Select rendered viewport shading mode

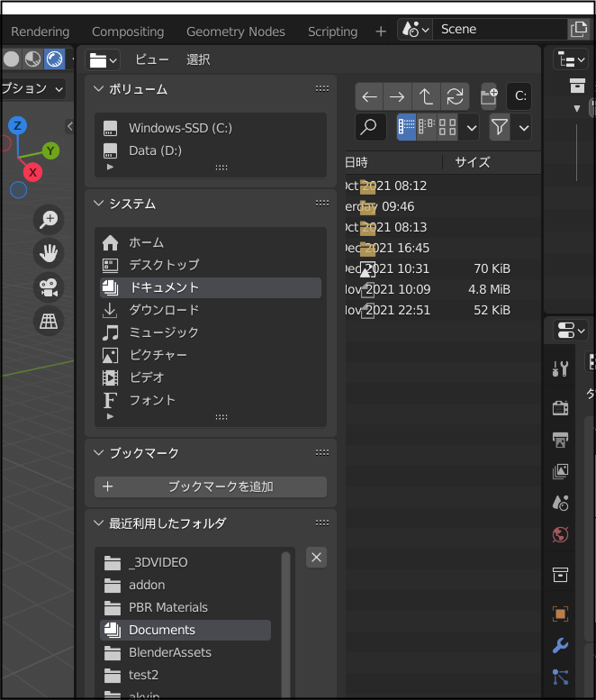tap(54, 59)
